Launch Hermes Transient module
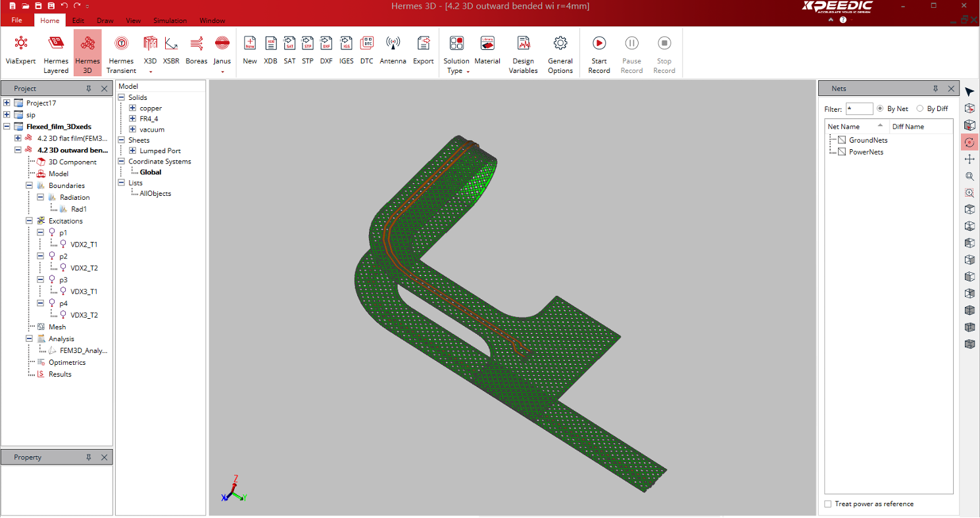The height and width of the screenshot is (518, 980). tap(121, 51)
